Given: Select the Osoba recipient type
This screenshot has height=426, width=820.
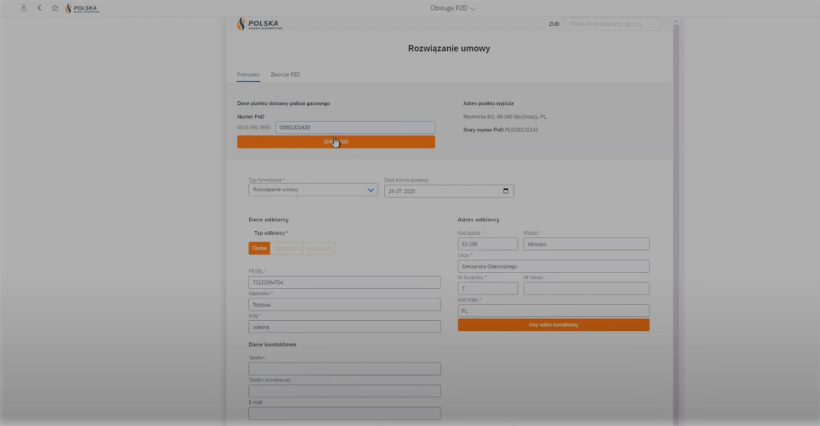Looking at the screenshot, I should 259,248.
